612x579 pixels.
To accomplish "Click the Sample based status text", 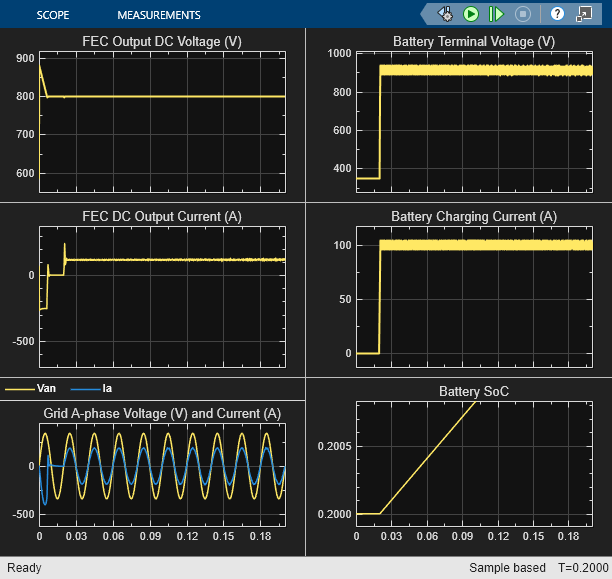I will click(507, 568).
